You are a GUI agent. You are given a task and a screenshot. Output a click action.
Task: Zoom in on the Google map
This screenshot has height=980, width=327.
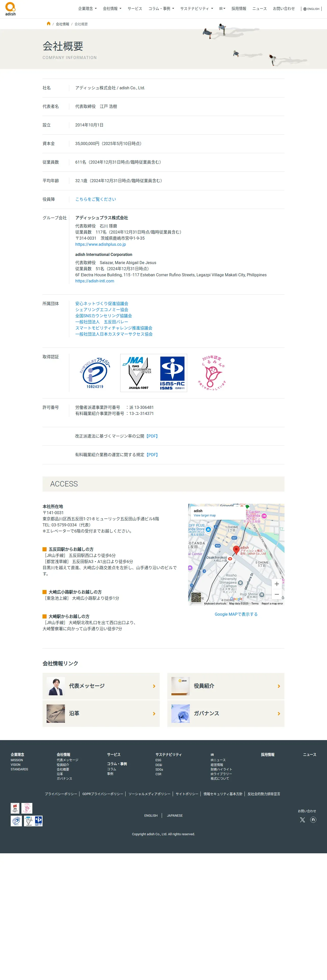point(277,584)
